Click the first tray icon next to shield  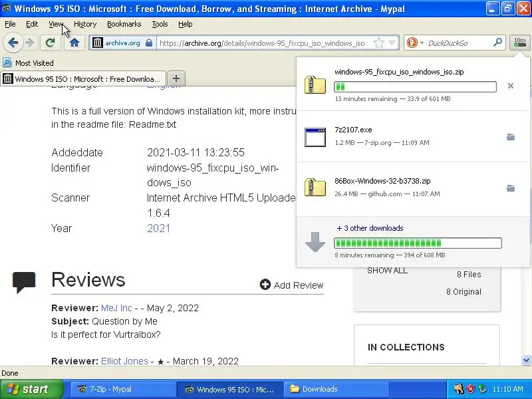pyautogui.click(x=458, y=389)
